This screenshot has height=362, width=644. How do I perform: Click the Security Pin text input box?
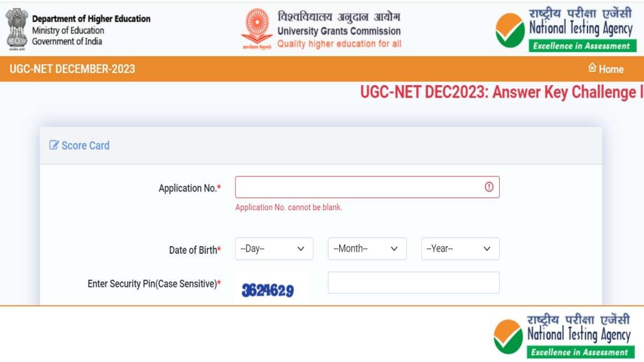click(413, 283)
